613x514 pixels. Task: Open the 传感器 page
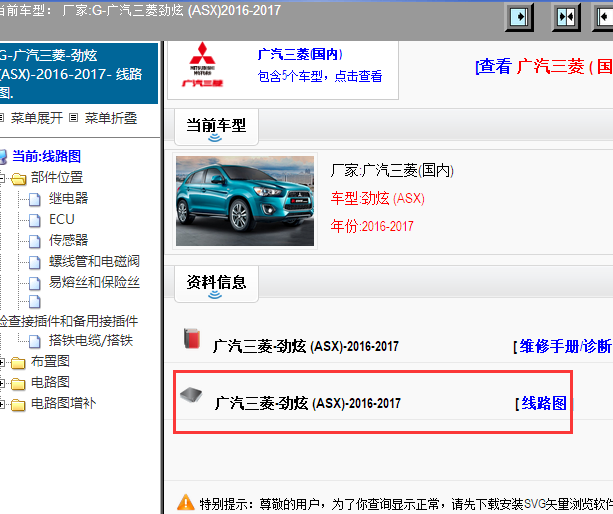click(x=68, y=240)
